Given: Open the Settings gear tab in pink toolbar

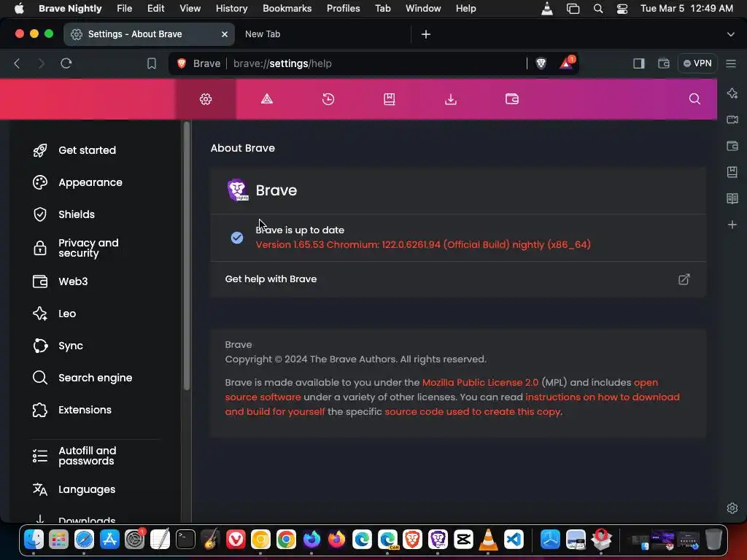Looking at the screenshot, I should point(205,99).
